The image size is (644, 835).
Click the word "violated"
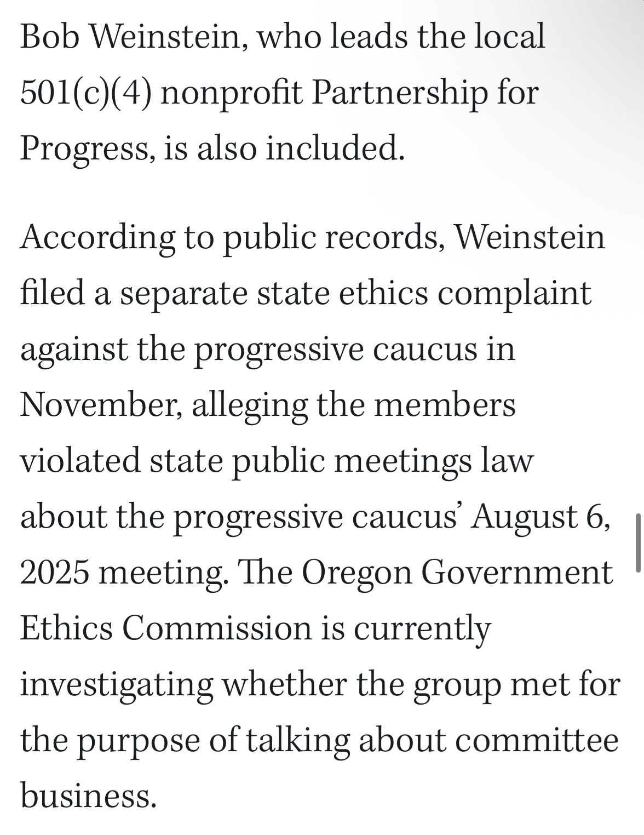(80, 461)
